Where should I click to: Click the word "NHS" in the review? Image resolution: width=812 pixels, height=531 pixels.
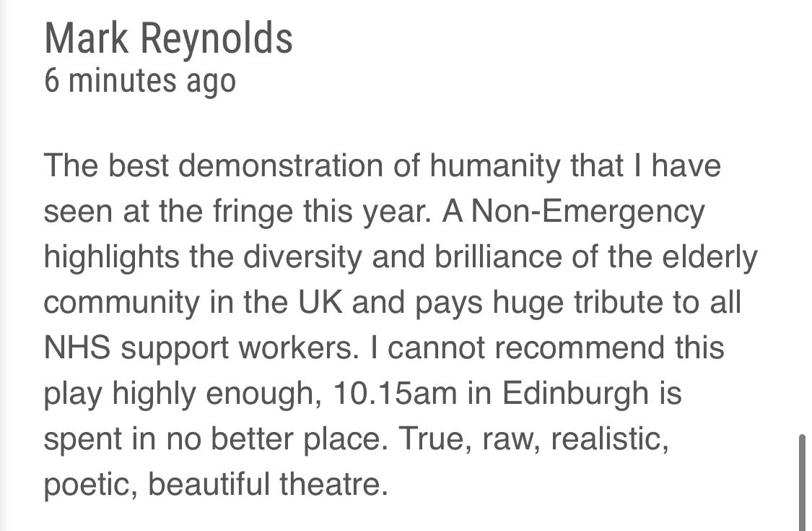tap(77, 348)
